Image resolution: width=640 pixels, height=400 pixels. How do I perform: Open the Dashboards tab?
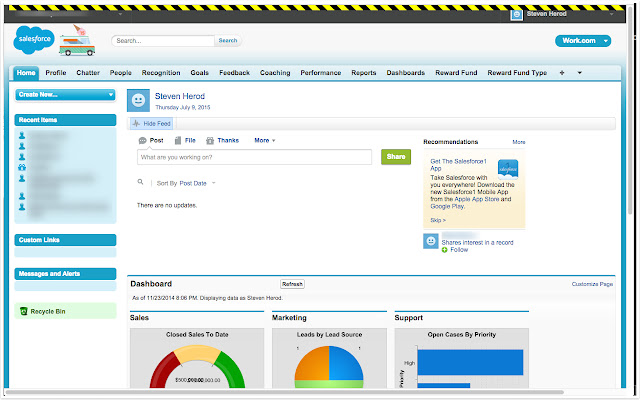pyautogui.click(x=405, y=73)
